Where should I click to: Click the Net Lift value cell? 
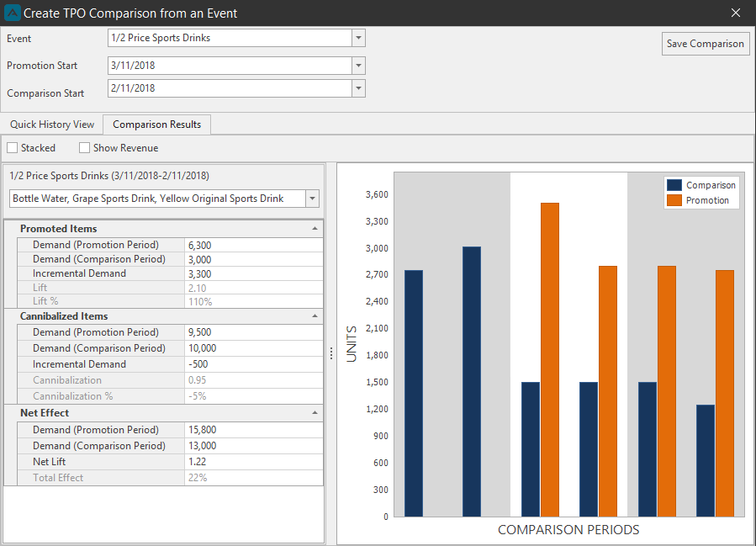tap(254, 462)
